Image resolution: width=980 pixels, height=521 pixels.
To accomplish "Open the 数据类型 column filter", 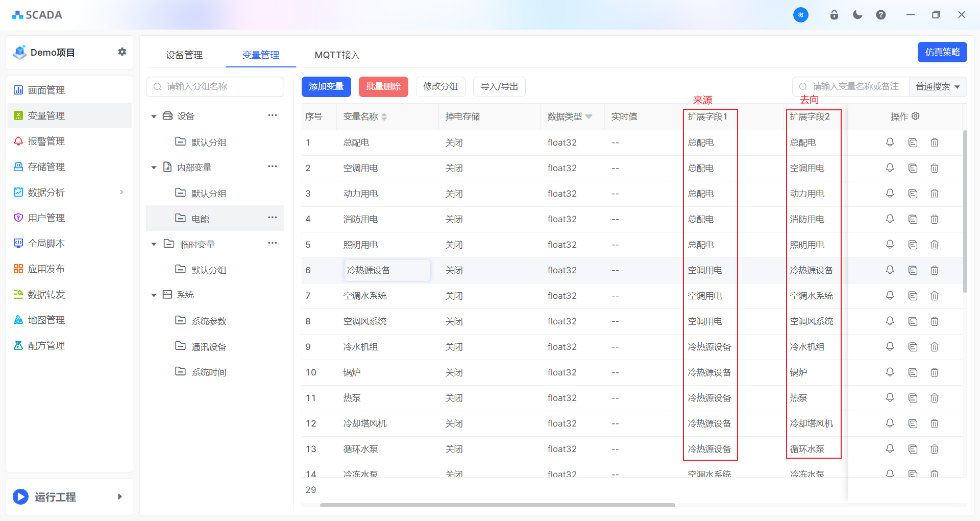I will [x=589, y=117].
